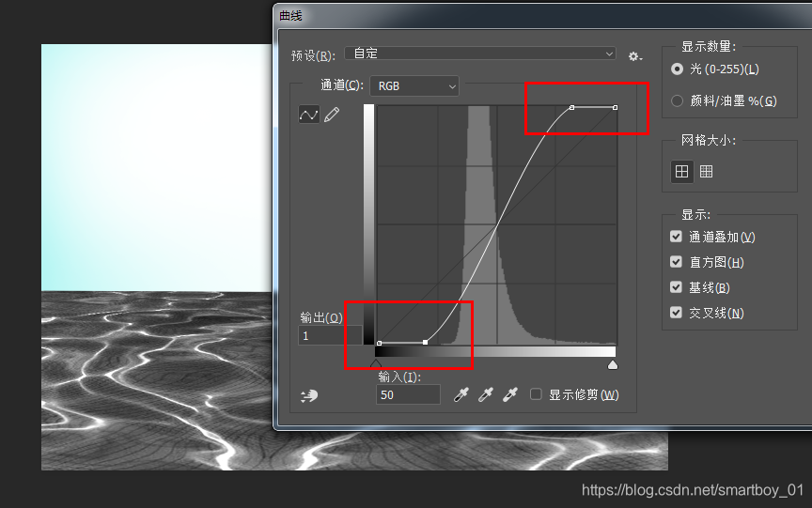This screenshot has width=812, height=508.
Task: Pick the white point eyedropper
Action: [510, 394]
